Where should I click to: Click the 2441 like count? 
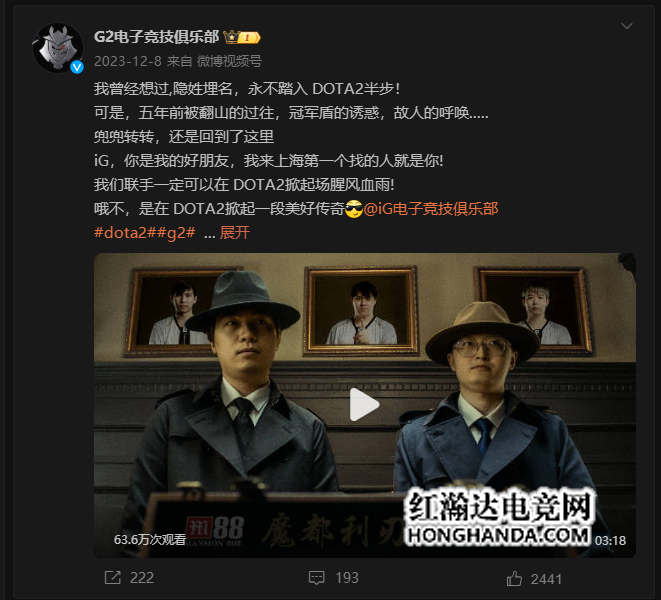(546, 579)
